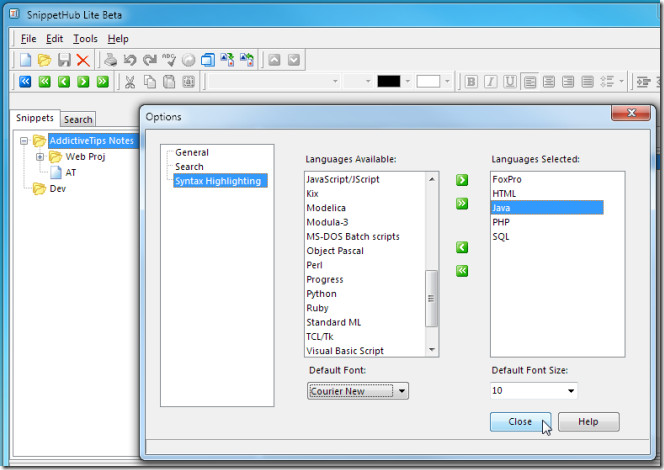
Task: Click the green single-left navigation icon
Action: pos(64,81)
